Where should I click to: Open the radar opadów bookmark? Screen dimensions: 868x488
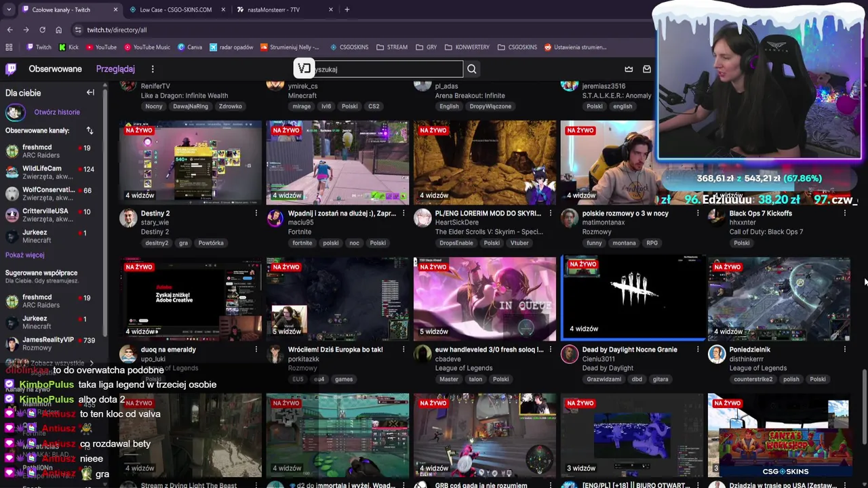coord(231,47)
